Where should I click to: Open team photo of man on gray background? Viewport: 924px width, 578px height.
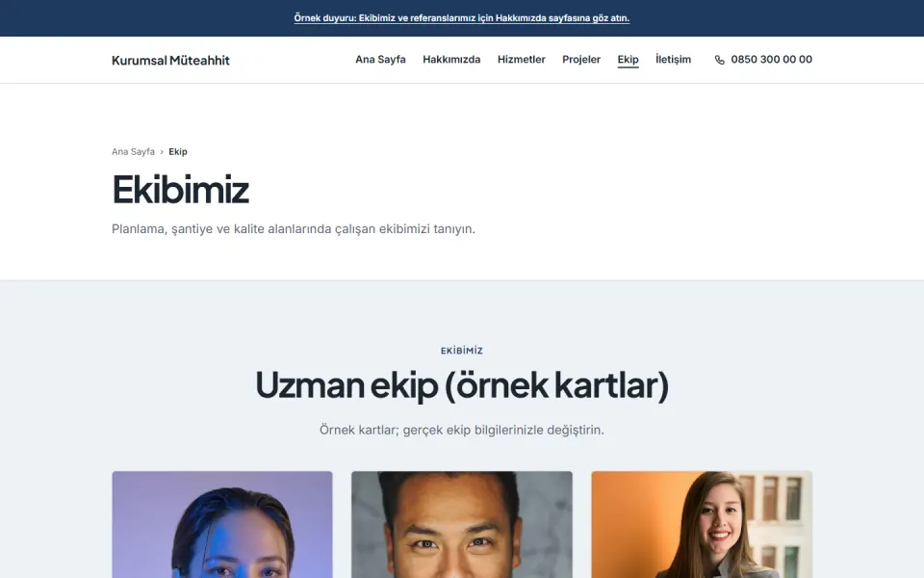[461, 524]
